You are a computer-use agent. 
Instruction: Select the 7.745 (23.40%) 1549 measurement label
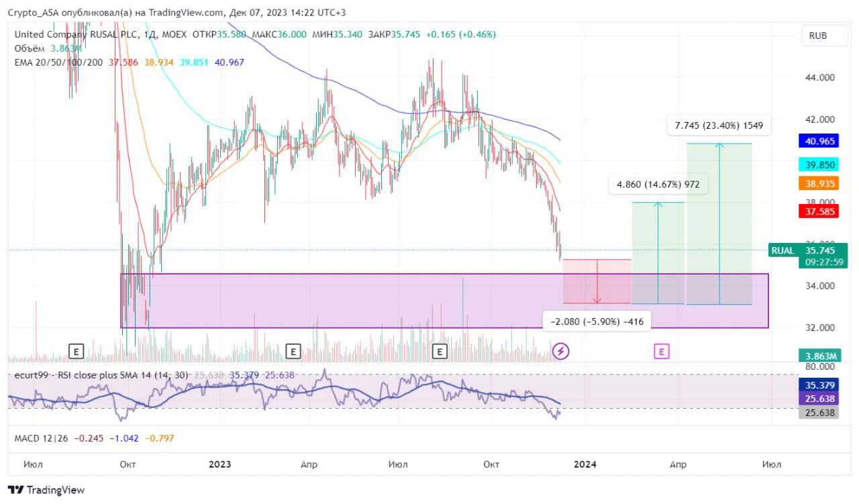pyautogui.click(x=719, y=125)
